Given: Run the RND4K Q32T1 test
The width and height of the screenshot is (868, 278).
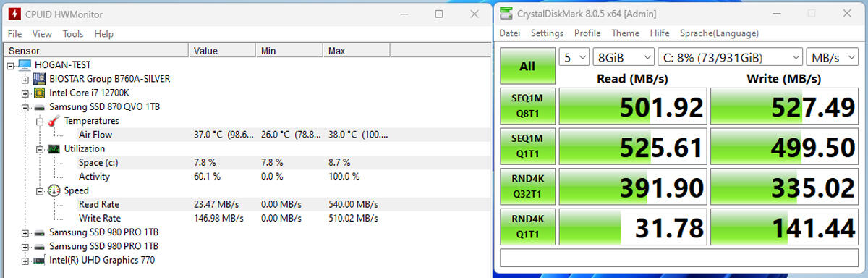Looking at the screenshot, I should [527, 188].
